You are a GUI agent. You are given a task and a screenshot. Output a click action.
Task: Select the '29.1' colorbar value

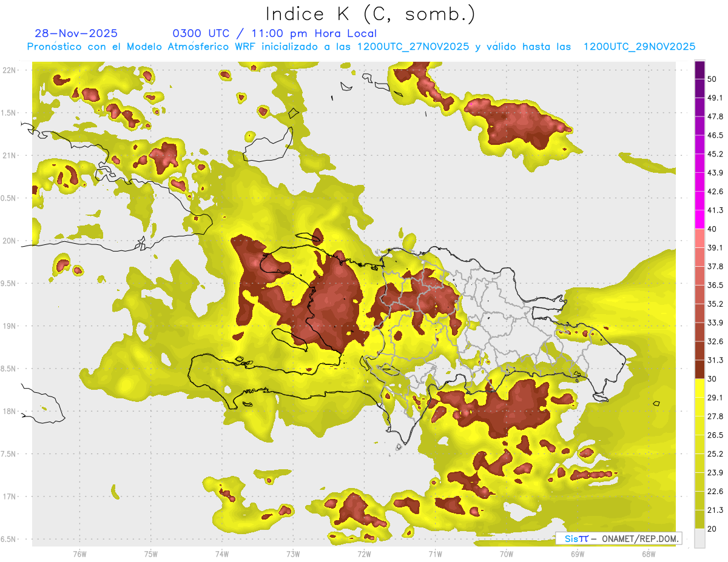point(715,398)
